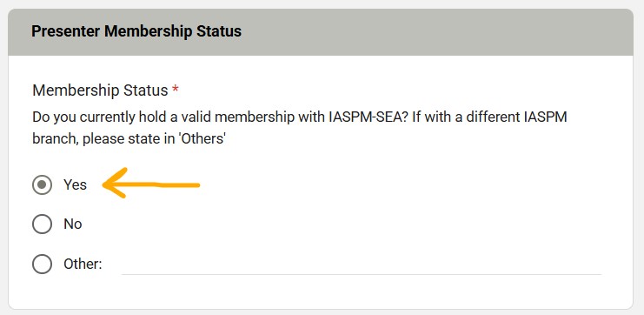The width and height of the screenshot is (644, 315).
Task: Click the 'Do you currently hold' description line
Action: tap(300, 117)
